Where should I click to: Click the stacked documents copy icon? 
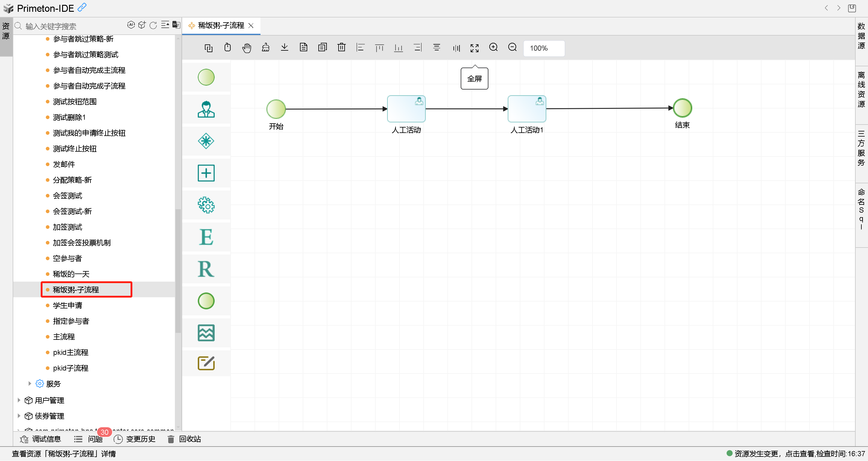[x=323, y=48]
